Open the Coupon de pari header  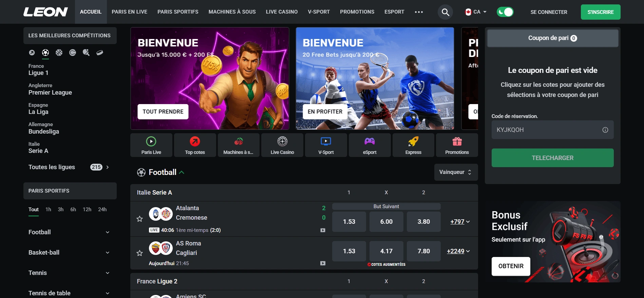pyautogui.click(x=552, y=38)
